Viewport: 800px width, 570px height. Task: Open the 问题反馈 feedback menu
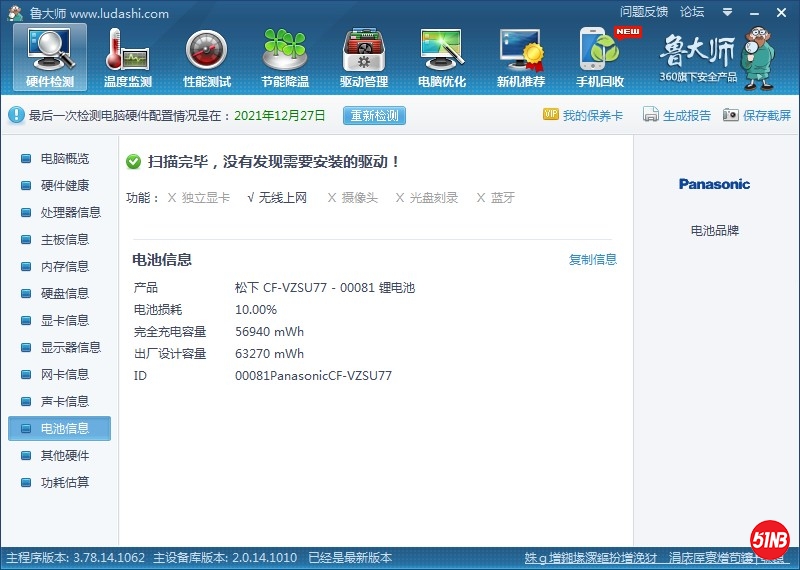[644, 12]
